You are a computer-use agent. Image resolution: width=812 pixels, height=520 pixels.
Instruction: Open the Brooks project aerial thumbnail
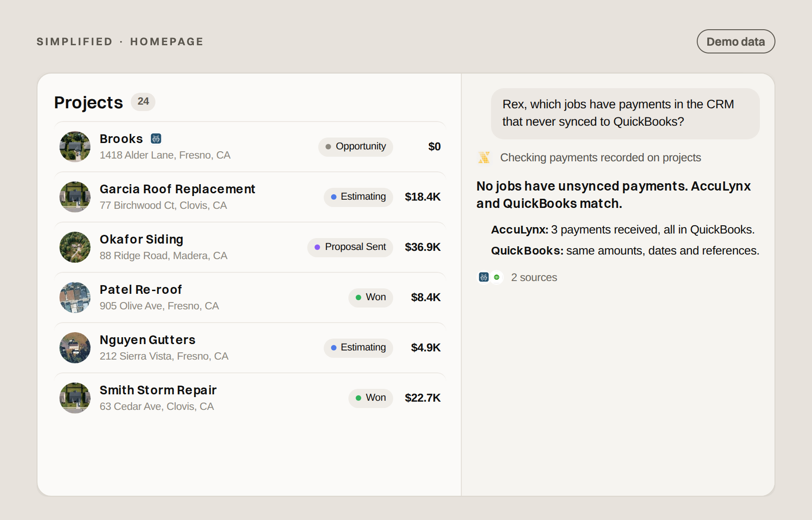click(x=75, y=147)
